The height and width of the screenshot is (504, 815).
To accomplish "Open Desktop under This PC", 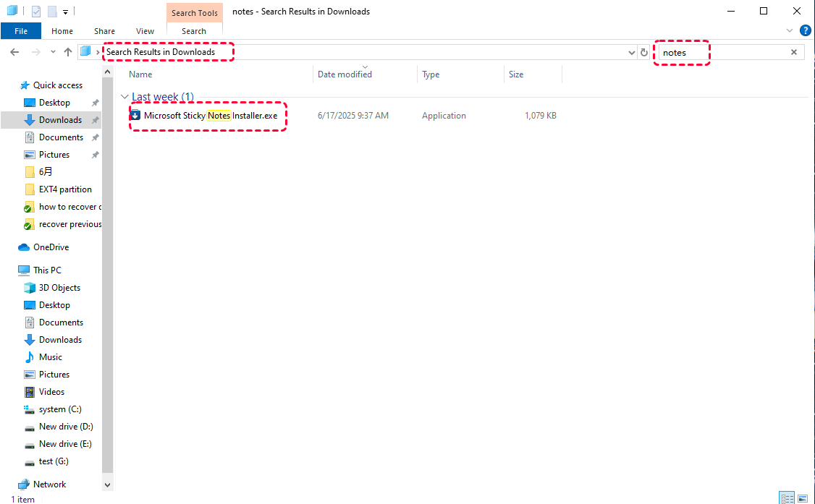I will pos(54,305).
